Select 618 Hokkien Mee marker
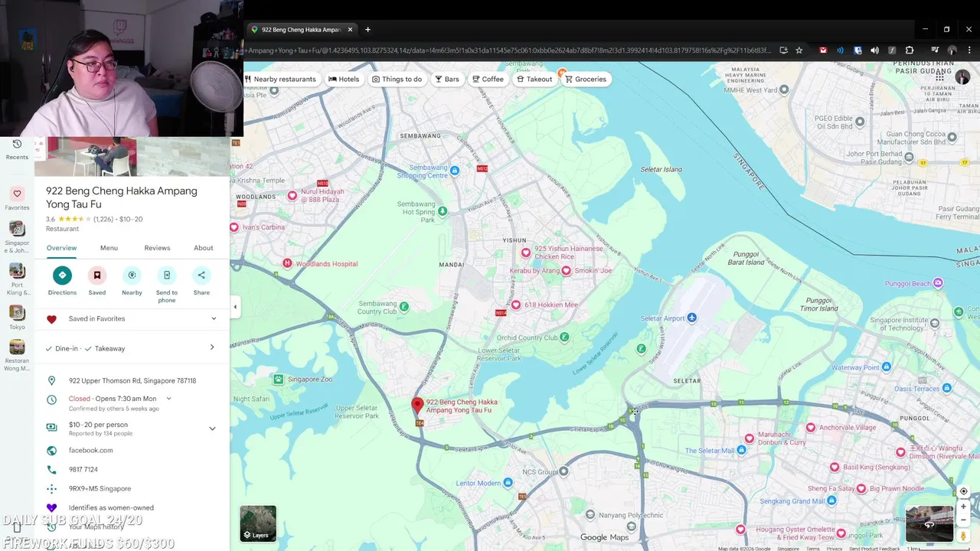 pos(516,305)
